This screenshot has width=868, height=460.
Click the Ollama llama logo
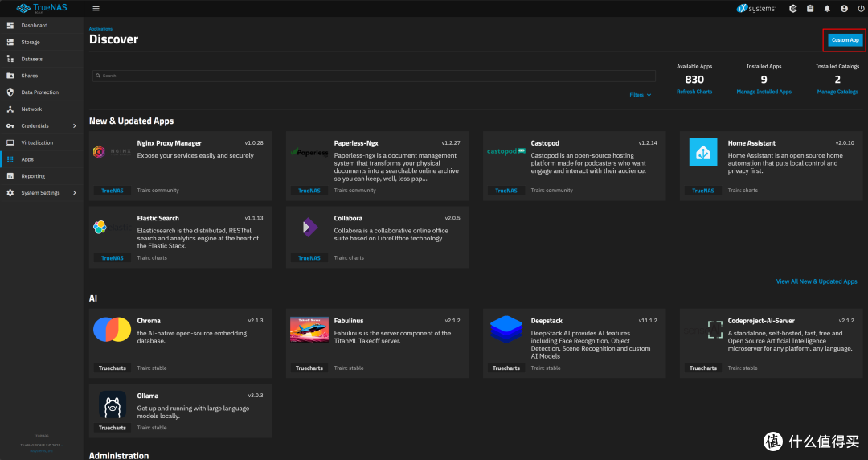pyautogui.click(x=113, y=405)
